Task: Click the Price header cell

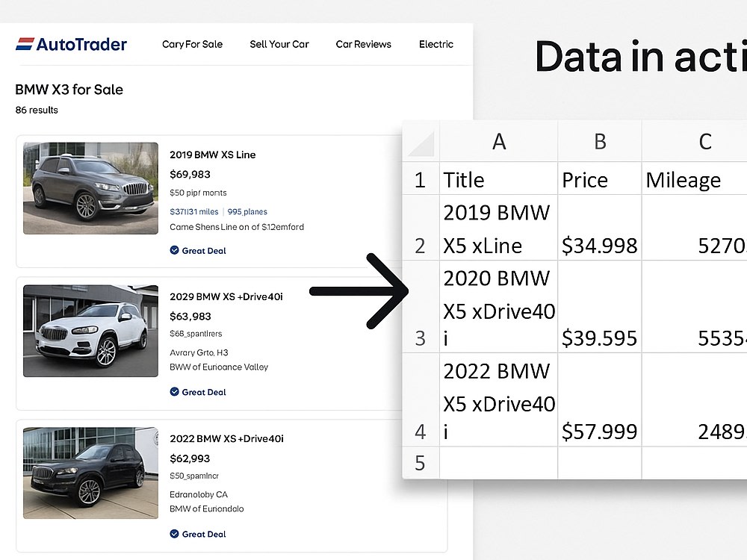Action: pos(600,179)
